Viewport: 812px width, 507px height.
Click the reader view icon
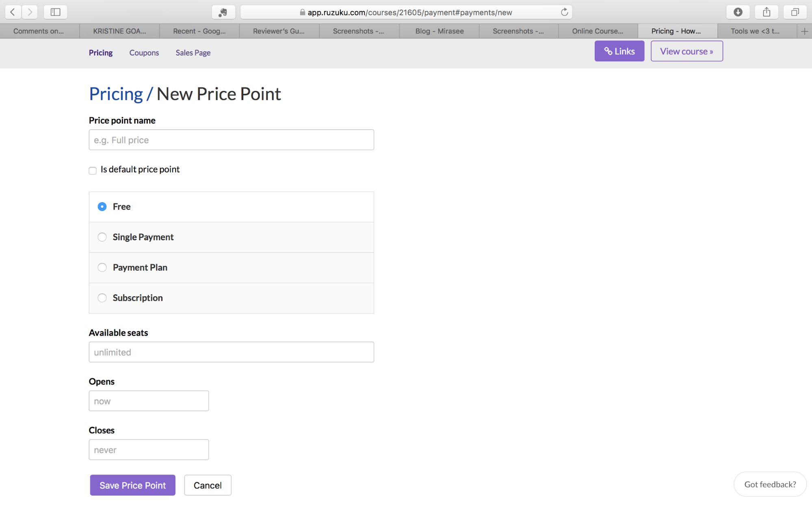point(56,12)
